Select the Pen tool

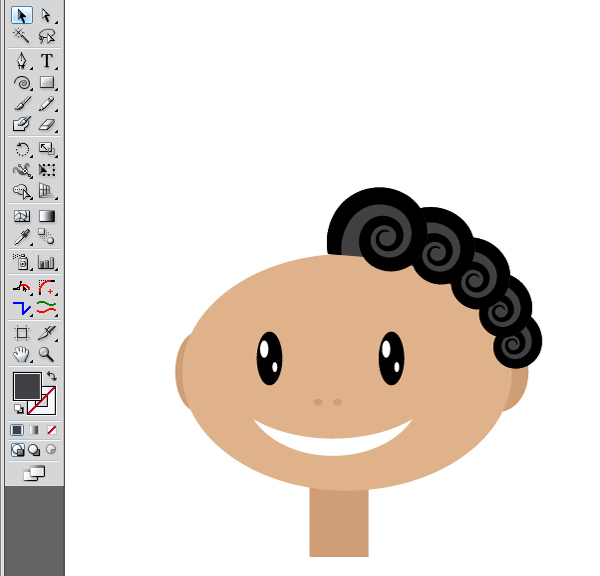click(22, 60)
